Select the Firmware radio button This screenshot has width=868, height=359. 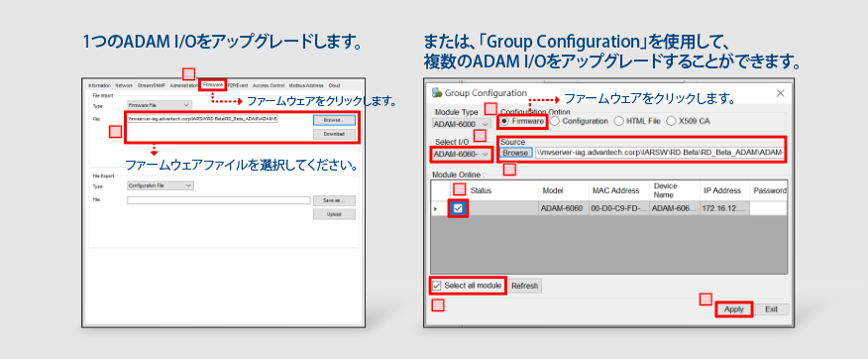pos(522,121)
